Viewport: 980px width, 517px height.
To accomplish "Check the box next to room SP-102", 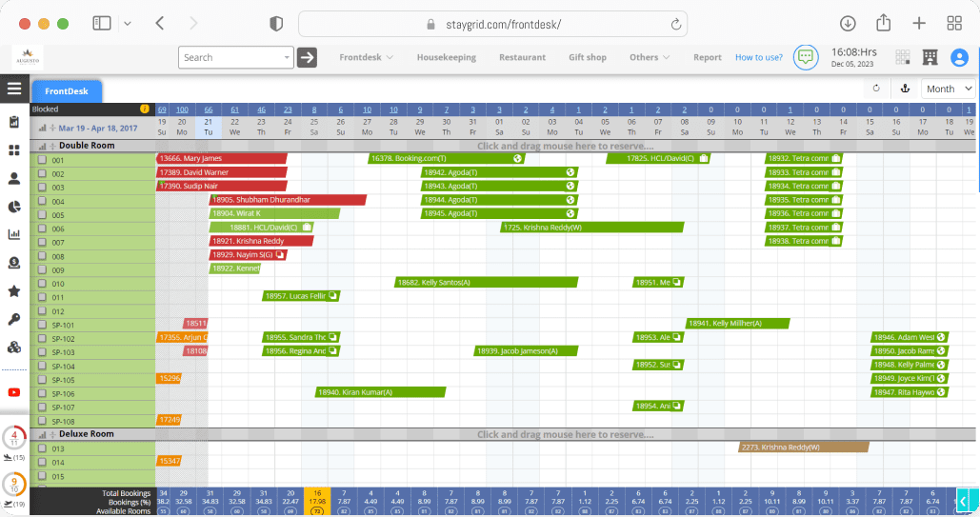I will (x=42, y=338).
